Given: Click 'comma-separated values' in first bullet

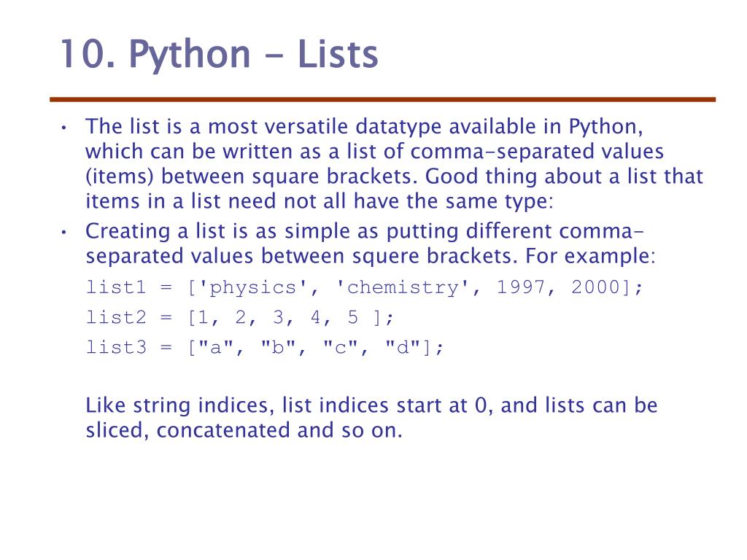Looking at the screenshot, I should point(538,152).
